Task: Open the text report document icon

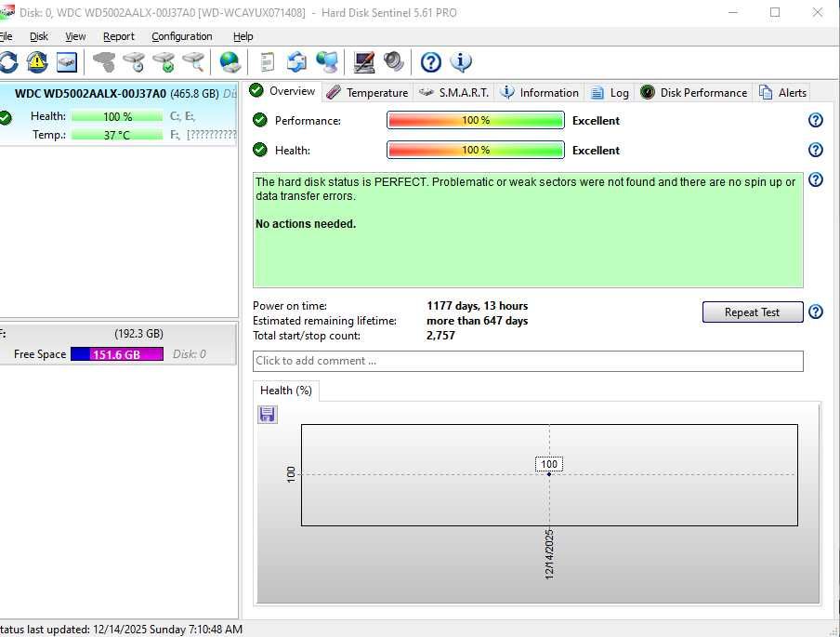Action: coord(267,62)
